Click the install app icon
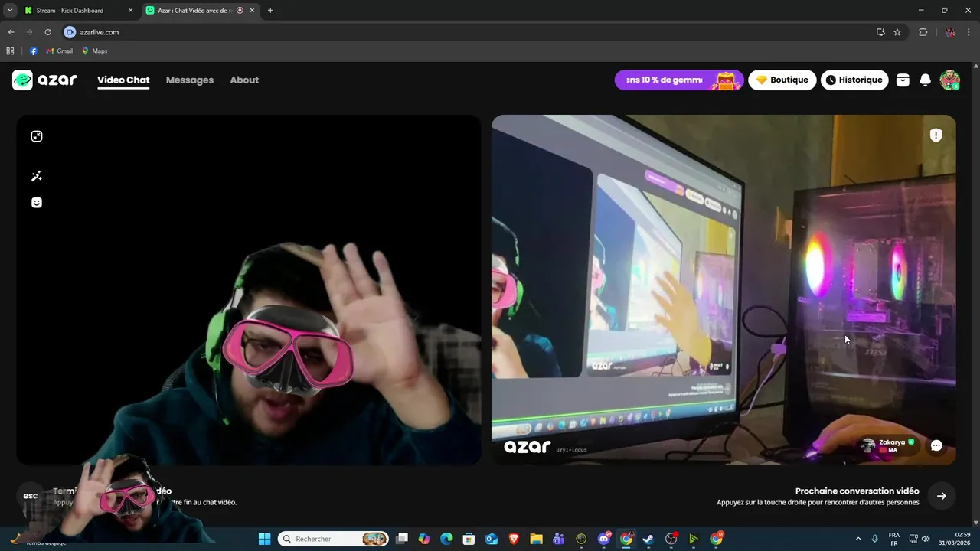The width and height of the screenshot is (980, 551). click(x=880, y=32)
